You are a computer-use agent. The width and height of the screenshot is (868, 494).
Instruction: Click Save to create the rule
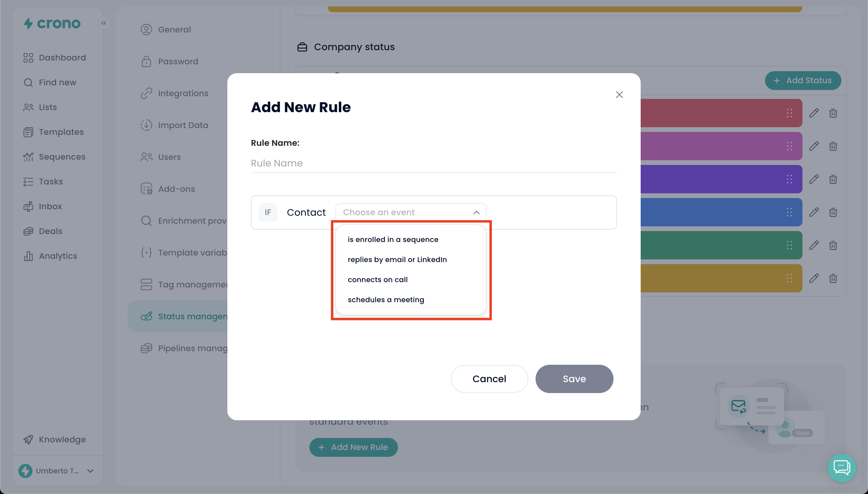coord(574,379)
